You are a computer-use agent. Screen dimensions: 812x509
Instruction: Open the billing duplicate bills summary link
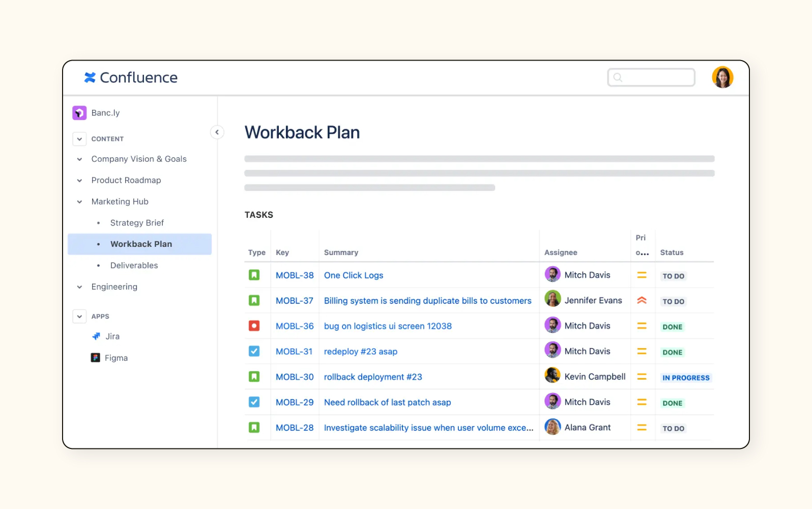click(428, 301)
